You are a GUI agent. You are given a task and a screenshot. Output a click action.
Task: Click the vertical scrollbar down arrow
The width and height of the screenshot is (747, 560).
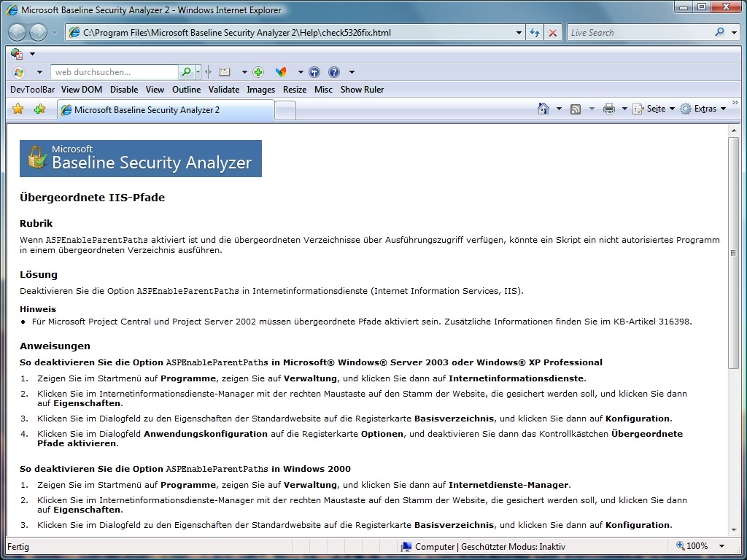point(734,531)
